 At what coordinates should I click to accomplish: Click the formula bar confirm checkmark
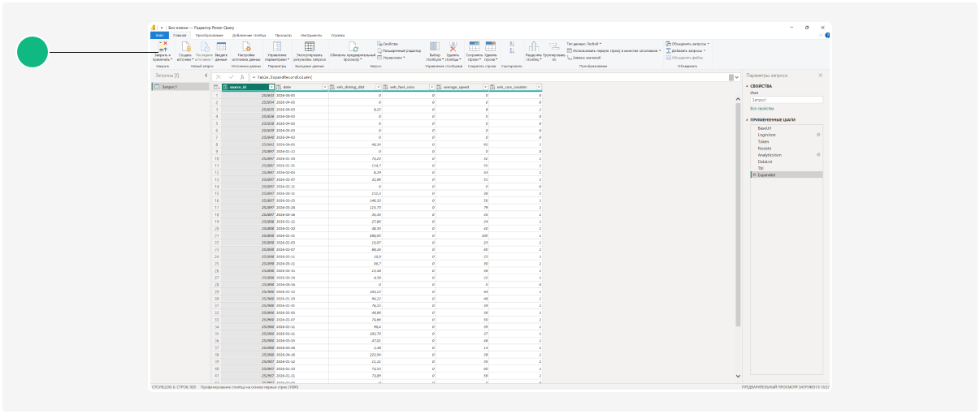pos(232,76)
